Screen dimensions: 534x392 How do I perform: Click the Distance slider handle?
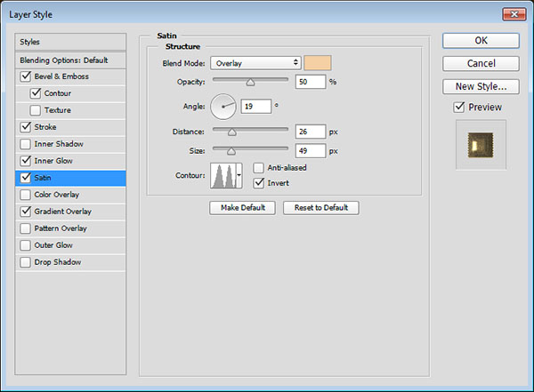[x=232, y=132]
